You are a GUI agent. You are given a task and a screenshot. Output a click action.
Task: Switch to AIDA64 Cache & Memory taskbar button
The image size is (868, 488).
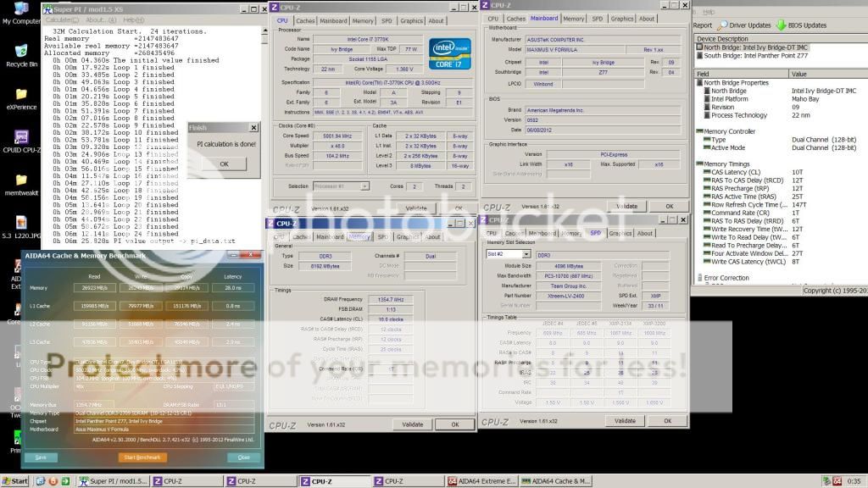(x=556, y=481)
